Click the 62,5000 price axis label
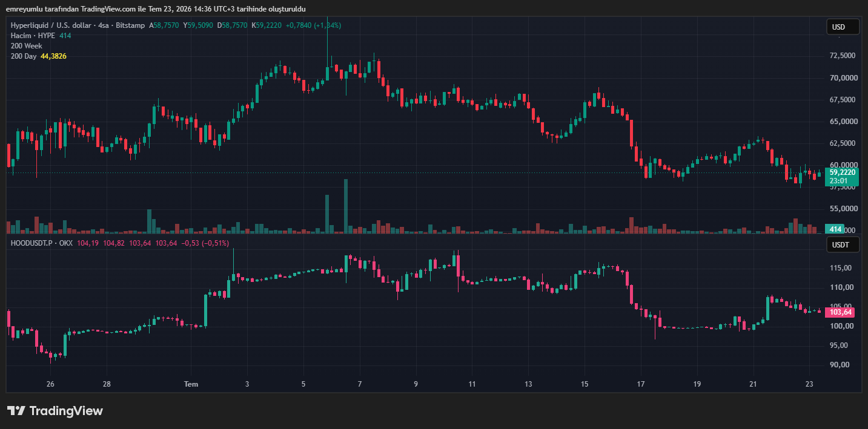Image resolution: width=868 pixels, height=429 pixels. pos(842,143)
